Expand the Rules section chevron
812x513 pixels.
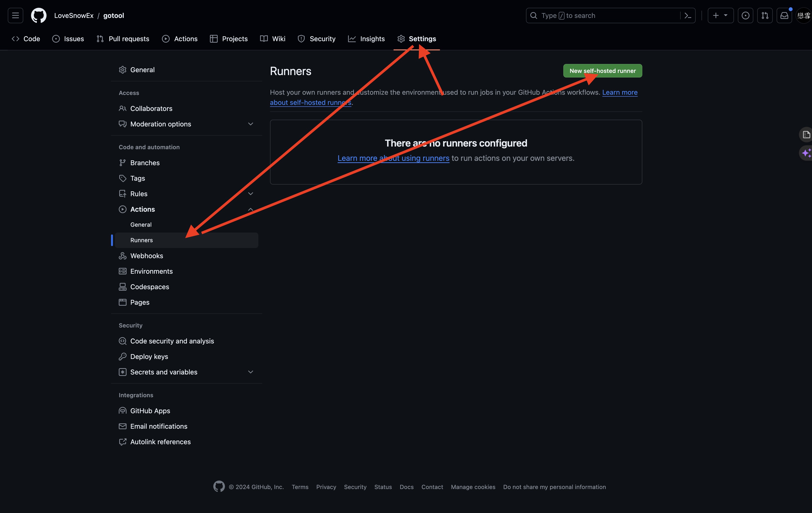[x=251, y=194]
